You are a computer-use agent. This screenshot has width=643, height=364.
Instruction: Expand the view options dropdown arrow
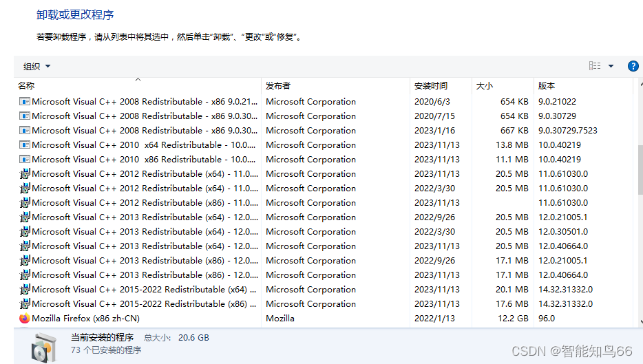[x=611, y=66]
